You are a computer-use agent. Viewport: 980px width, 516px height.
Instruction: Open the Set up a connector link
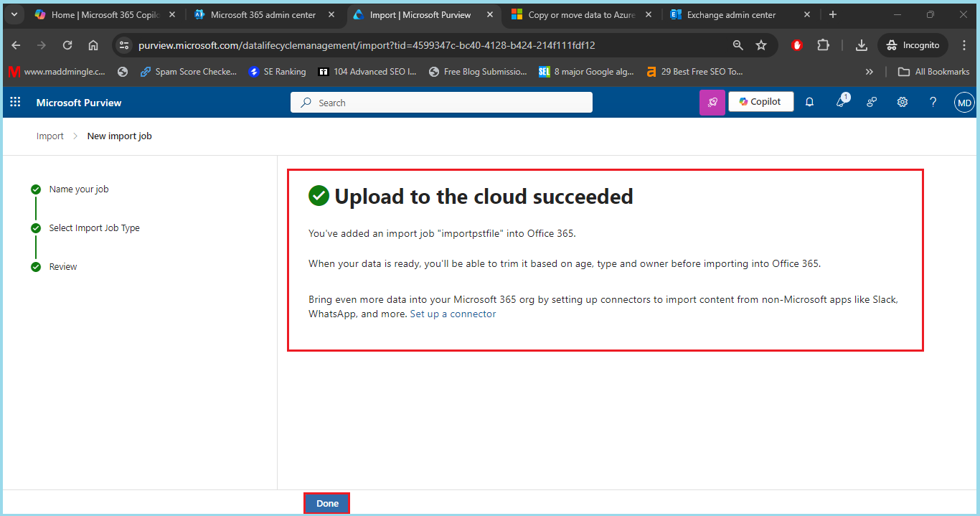(x=453, y=314)
